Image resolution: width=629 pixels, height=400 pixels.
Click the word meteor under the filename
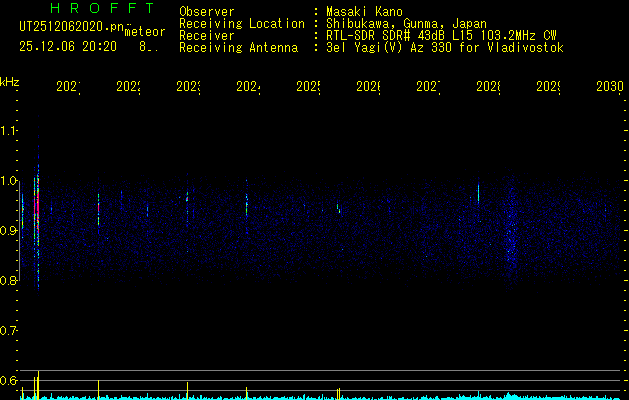[x=145, y=32]
